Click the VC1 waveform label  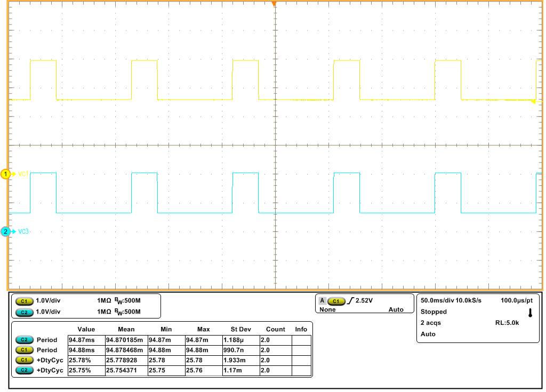[x=22, y=173]
